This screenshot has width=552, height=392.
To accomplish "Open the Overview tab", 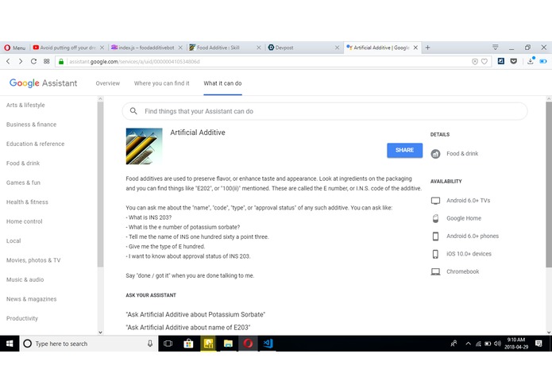I will point(108,83).
